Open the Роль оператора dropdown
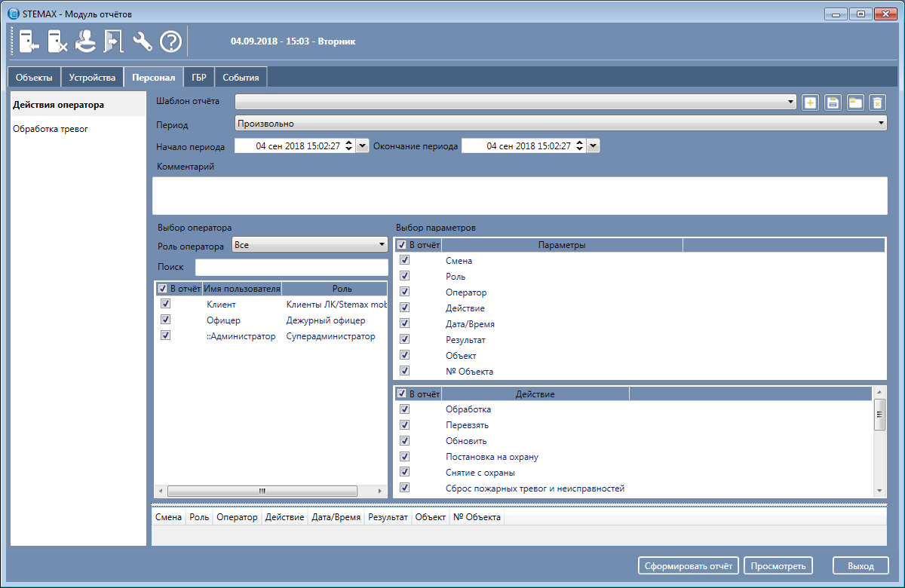 [310, 245]
